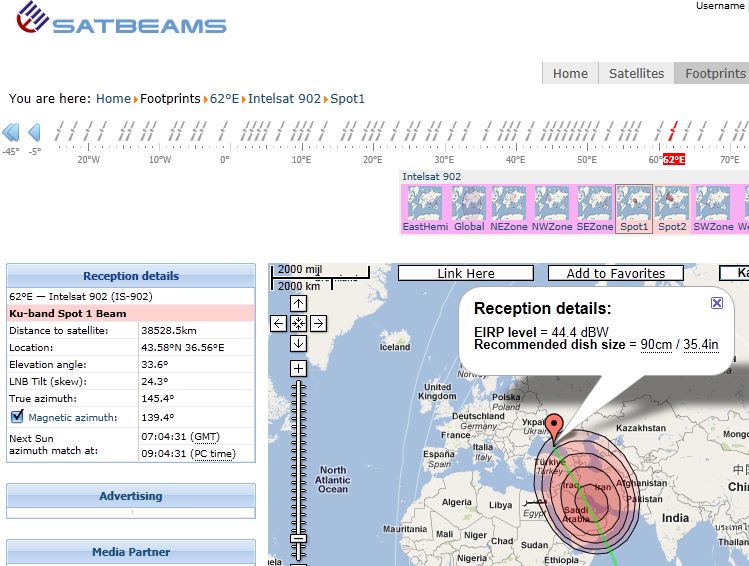Click the 43.58°N 36.56°E location value

pyautogui.click(x=182, y=348)
